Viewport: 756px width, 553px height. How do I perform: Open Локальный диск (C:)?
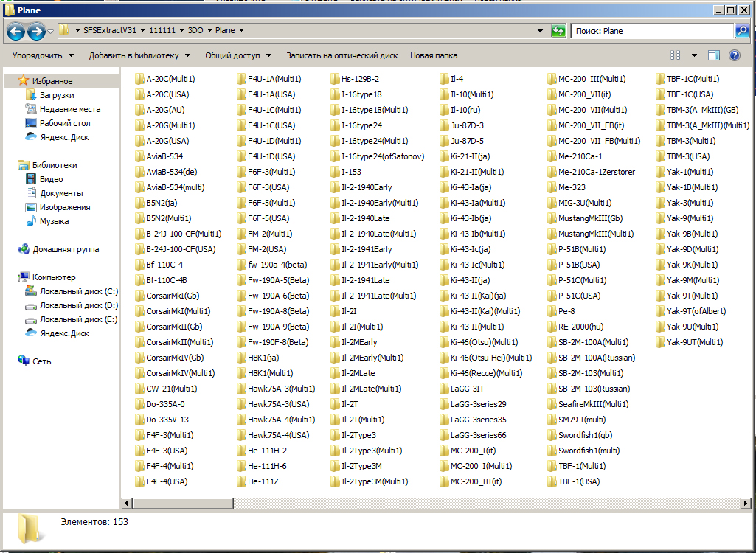click(79, 291)
